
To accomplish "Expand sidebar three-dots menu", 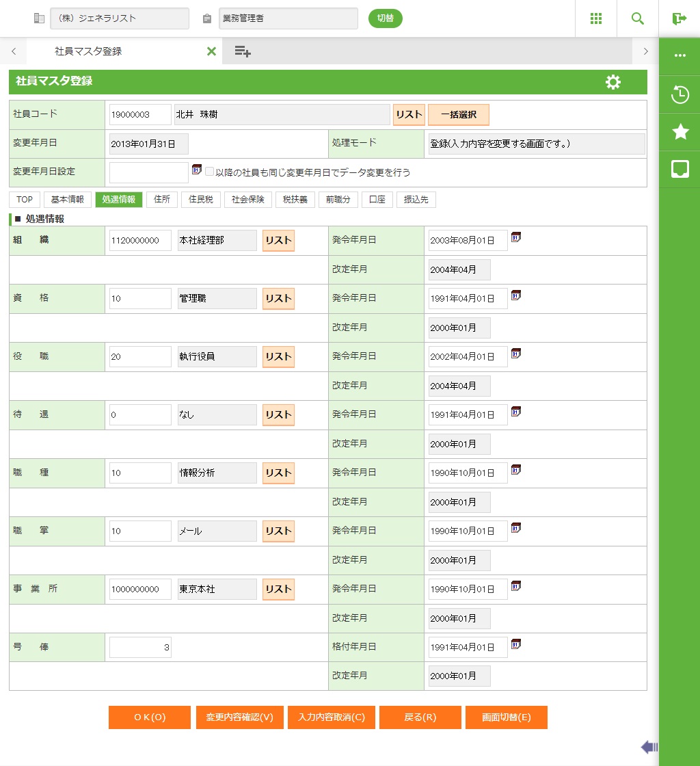I will (679, 56).
